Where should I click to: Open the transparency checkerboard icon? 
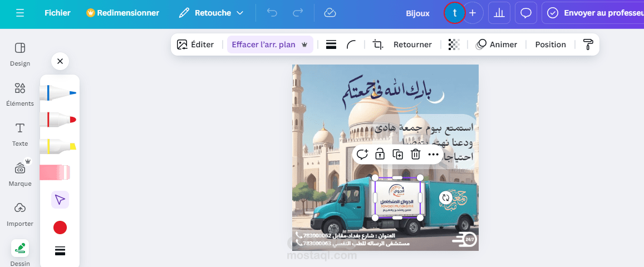coord(454,44)
